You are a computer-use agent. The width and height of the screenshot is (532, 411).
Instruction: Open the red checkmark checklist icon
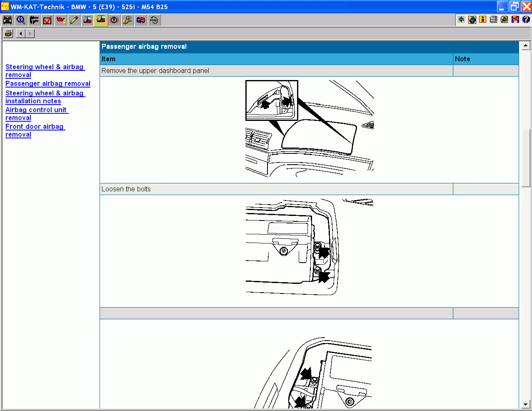point(47,20)
